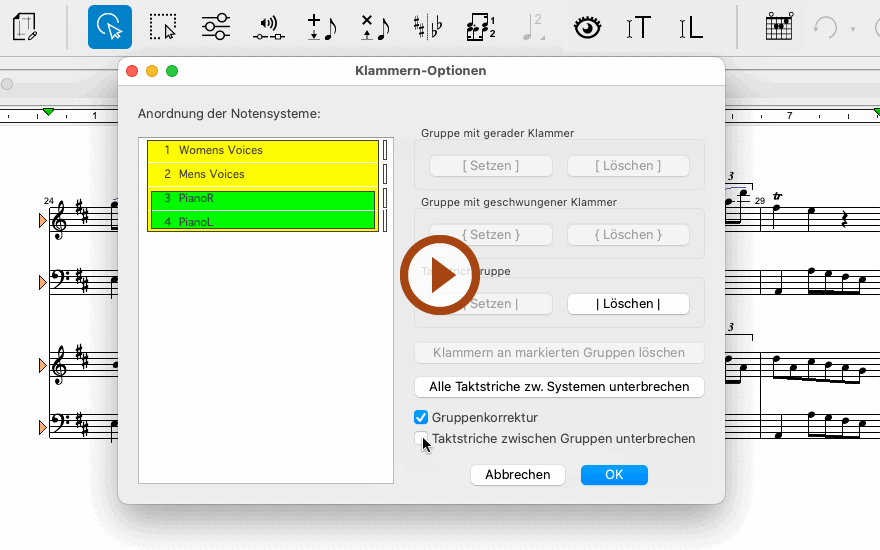Click the speaker playback settings icon
This screenshot has height=550, width=880.
pos(267,27)
